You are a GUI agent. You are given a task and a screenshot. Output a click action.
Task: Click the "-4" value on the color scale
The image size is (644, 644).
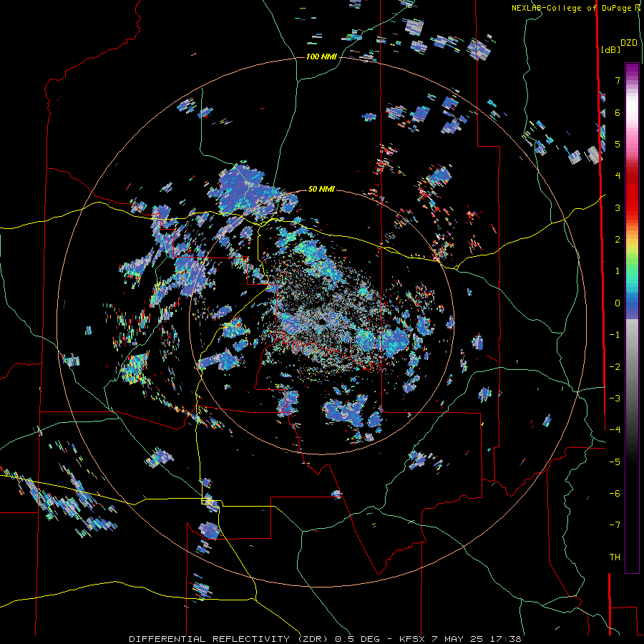pos(615,430)
